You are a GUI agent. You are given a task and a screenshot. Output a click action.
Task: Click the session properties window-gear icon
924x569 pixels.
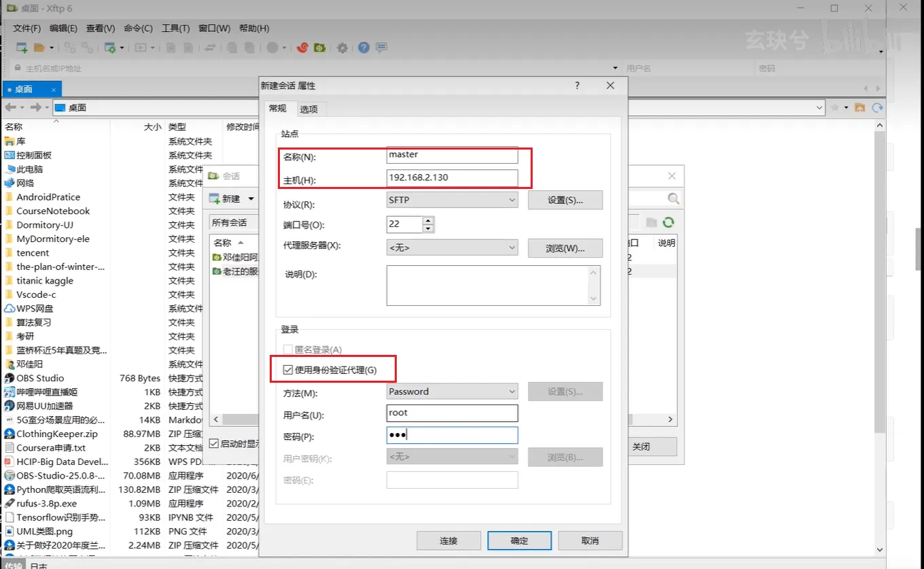pos(110,48)
